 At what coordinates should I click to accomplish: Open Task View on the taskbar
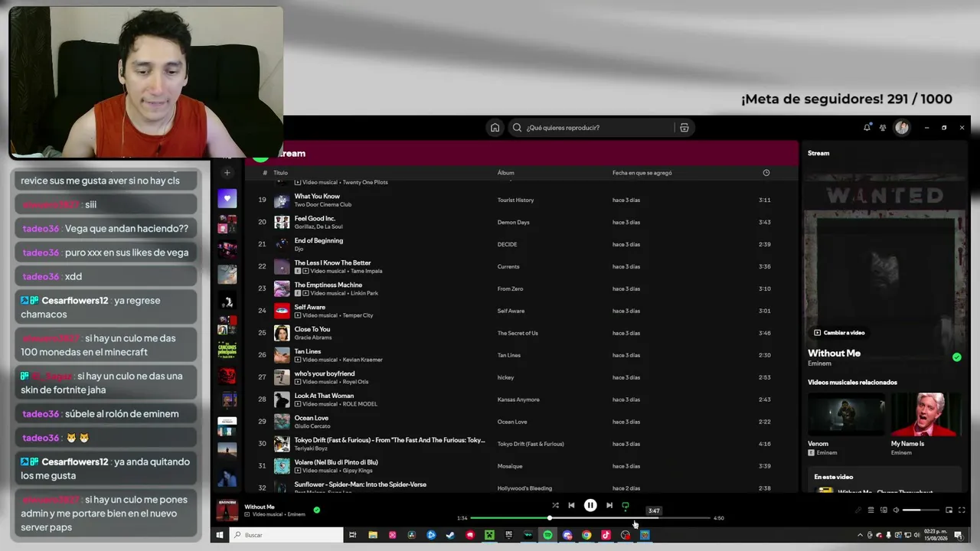click(353, 535)
